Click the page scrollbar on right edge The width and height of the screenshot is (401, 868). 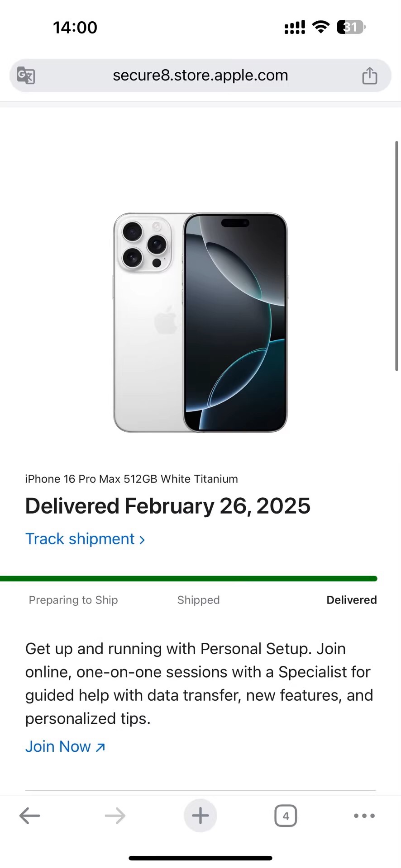397,256
